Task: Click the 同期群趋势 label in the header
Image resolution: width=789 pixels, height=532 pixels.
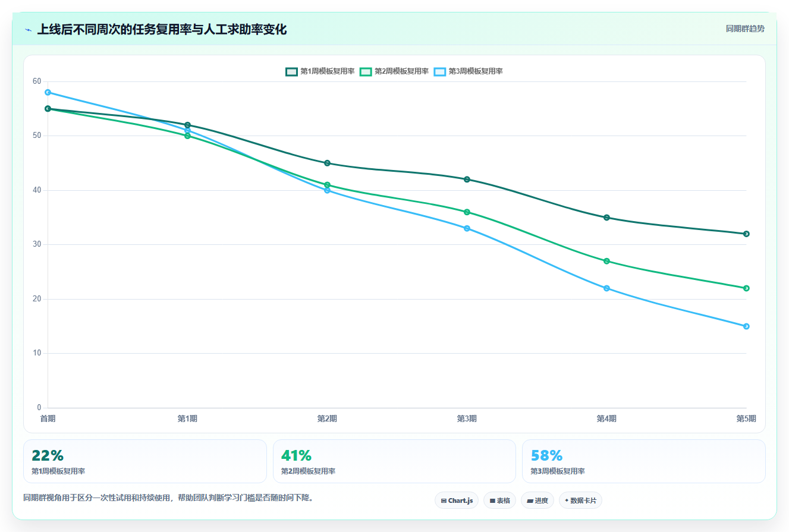Action: [745, 29]
